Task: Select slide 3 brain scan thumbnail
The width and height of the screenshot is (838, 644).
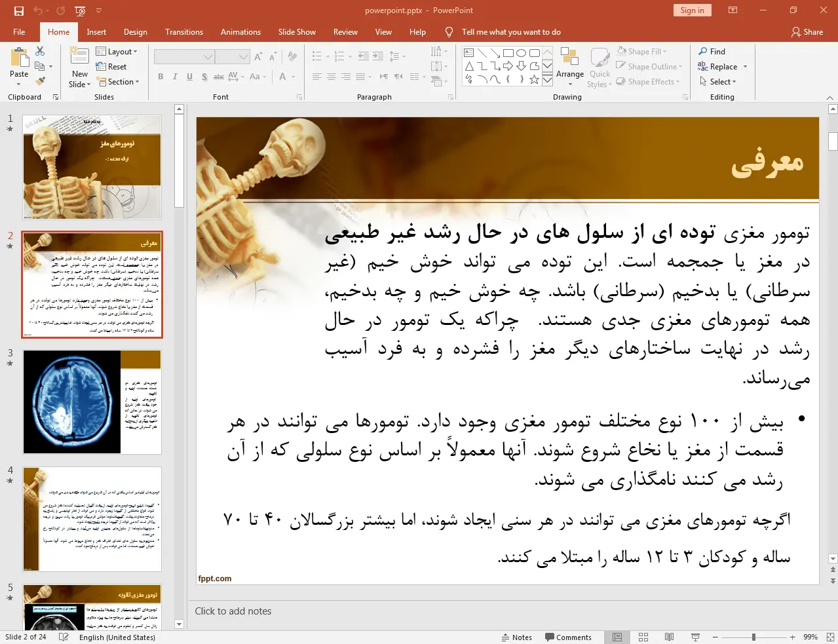Action: click(92, 402)
